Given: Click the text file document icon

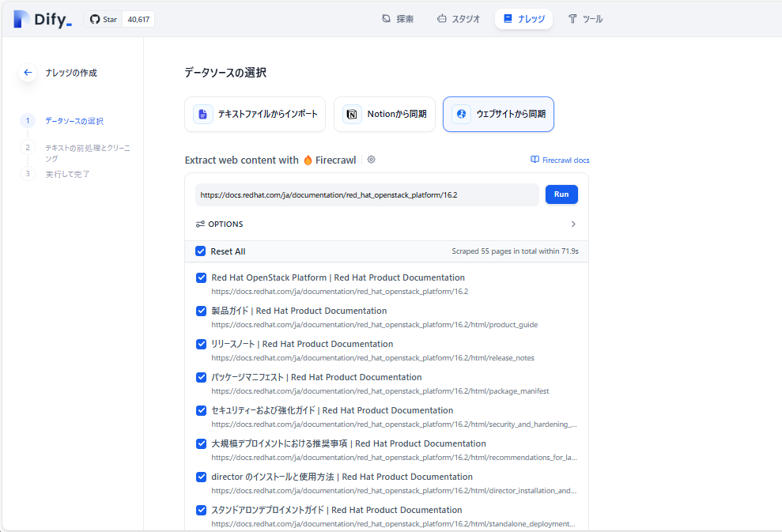Looking at the screenshot, I should pos(203,114).
